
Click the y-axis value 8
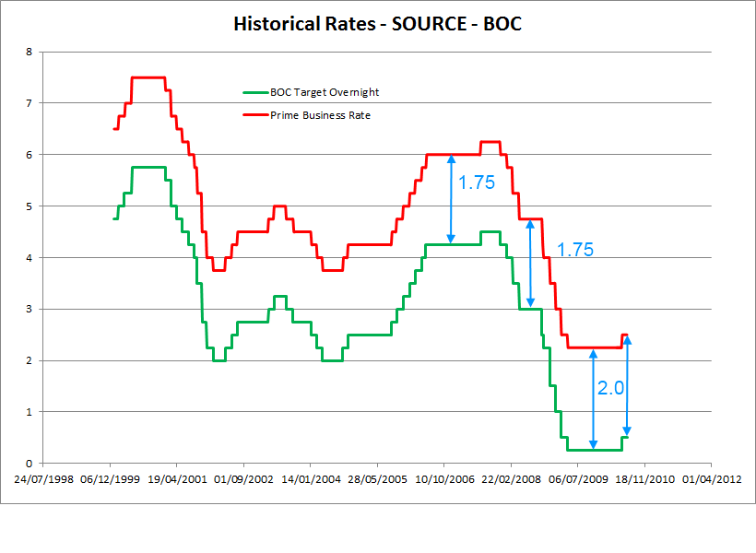(29, 52)
